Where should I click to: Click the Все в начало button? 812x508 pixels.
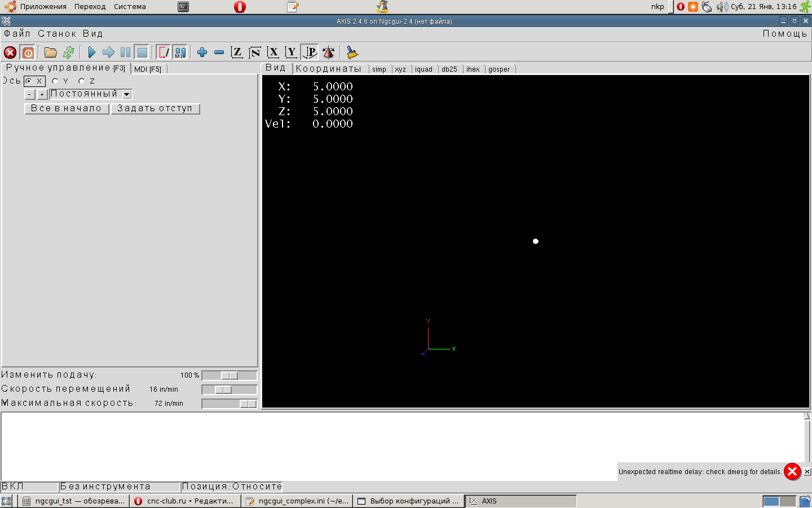coord(67,108)
